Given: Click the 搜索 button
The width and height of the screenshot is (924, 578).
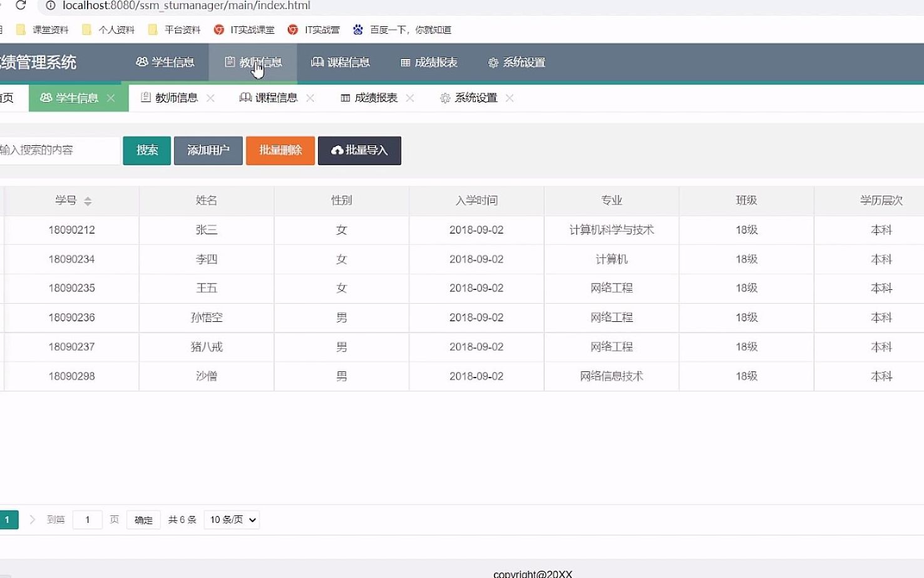Looking at the screenshot, I should (x=147, y=150).
